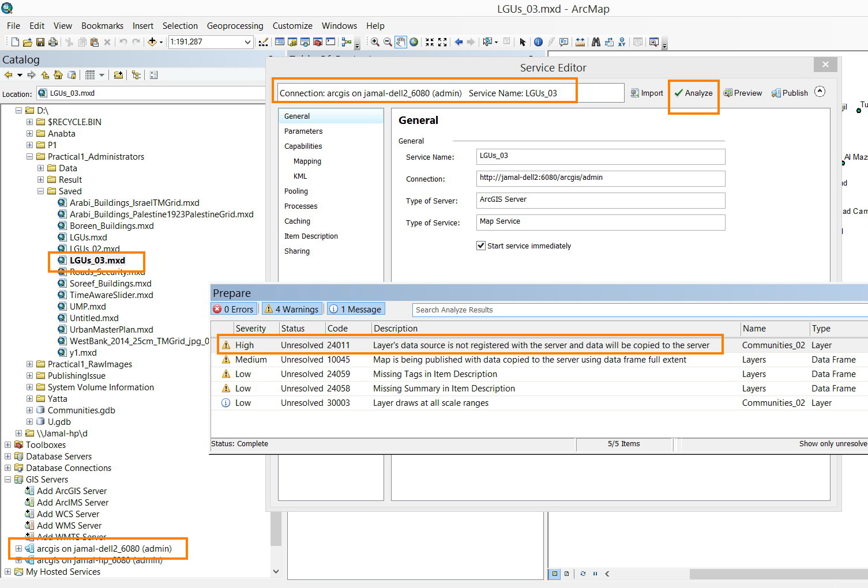This screenshot has height=588, width=868.
Task: Expand the Data folder node
Action: (x=40, y=168)
